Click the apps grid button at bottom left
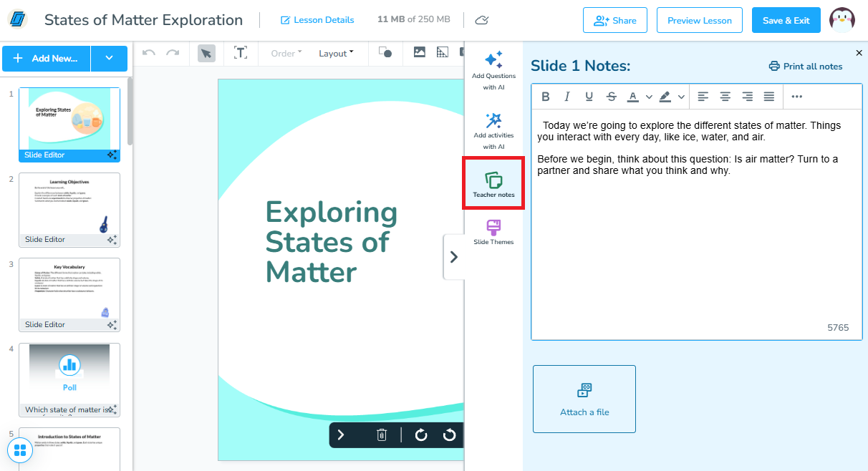The height and width of the screenshot is (471, 868). coord(20,450)
